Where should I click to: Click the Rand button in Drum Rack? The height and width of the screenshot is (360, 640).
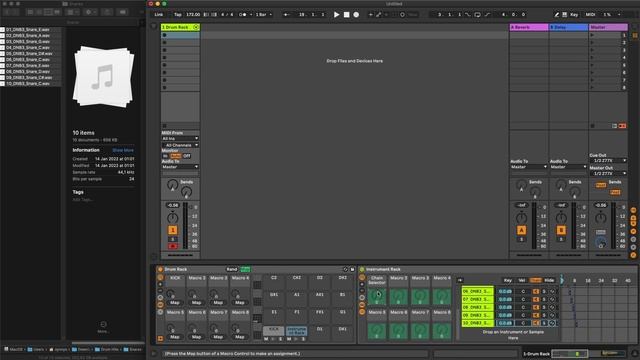coord(232,269)
